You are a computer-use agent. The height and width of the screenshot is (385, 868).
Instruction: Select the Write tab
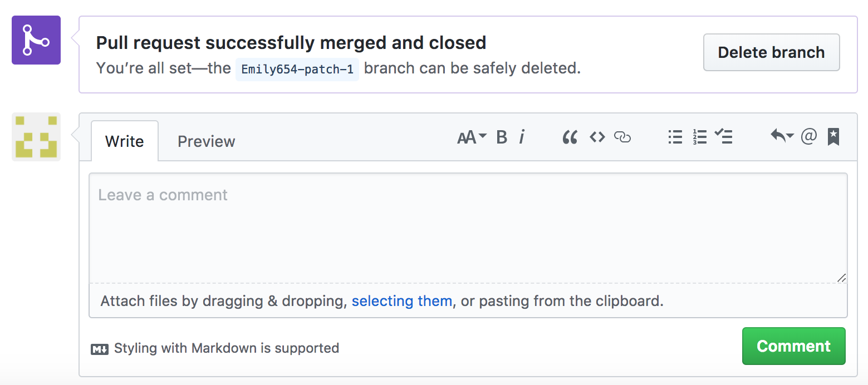[x=124, y=141]
